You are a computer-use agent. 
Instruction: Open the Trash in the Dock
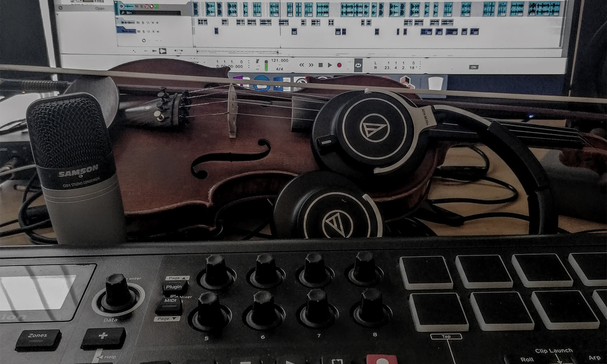pyautogui.click(x=436, y=83)
